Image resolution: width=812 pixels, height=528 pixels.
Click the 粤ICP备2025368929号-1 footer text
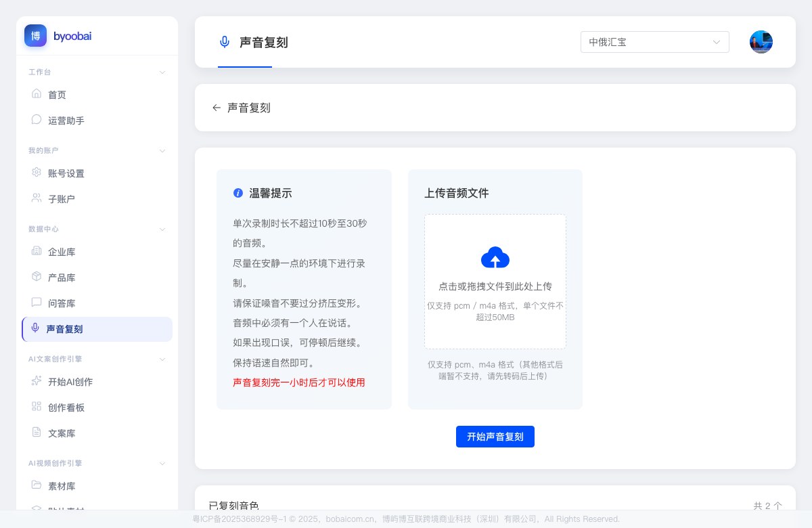(x=240, y=519)
